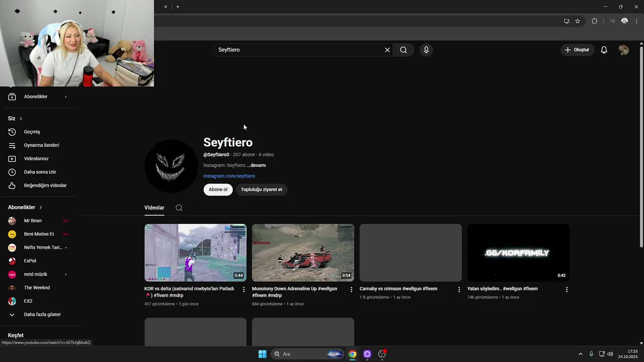Click Topluluğu ziyaret et button
The width and height of the screenshot is (644, 362).
[x=262, y=190]
